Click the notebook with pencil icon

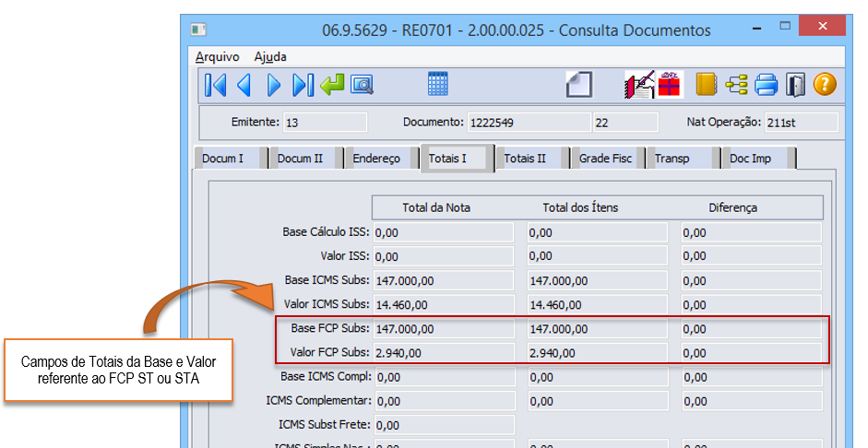pyautogui.click(x=639, y=85)
